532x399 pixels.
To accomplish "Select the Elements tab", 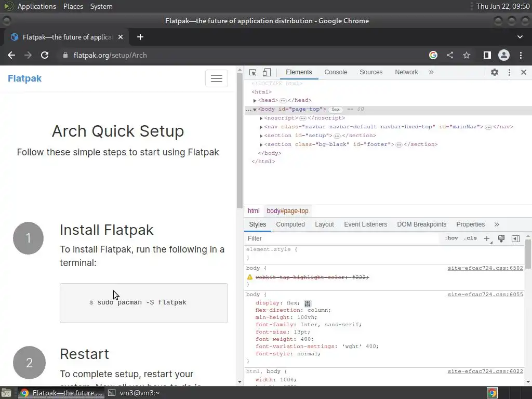I will [x=299, y=72].
